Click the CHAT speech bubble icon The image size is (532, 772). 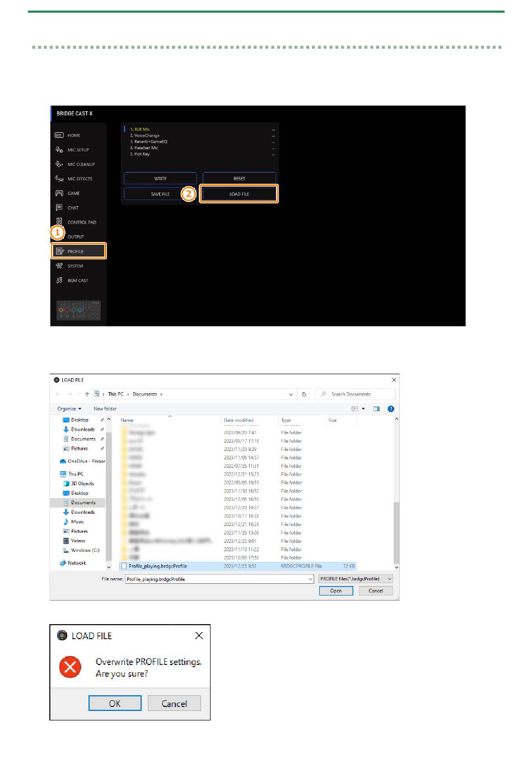click(59, 207)
